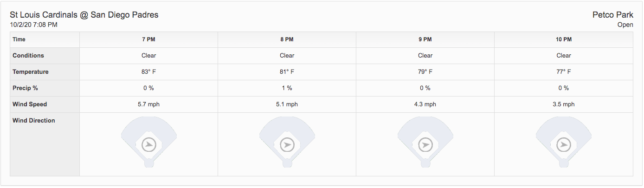Click the 5.1 mph wind speed value
The image size is (644, 188).
pyautogui.click(x=287, y=104)
